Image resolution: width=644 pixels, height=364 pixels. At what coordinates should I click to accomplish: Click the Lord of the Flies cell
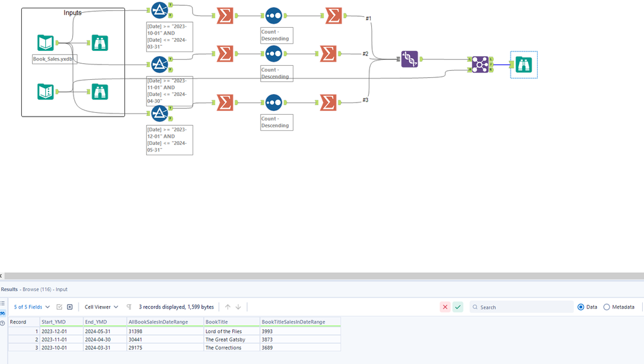(x=231, y=331)
